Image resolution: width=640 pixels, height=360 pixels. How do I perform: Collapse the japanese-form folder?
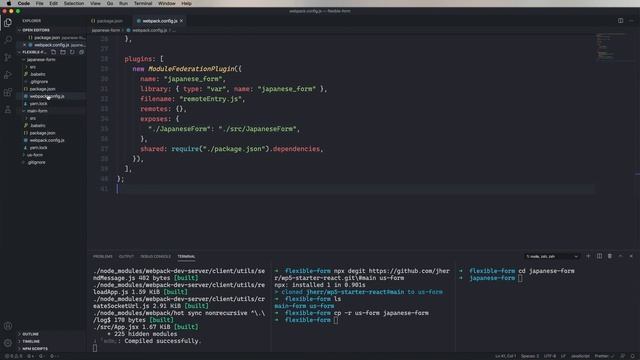[x=51, y=60]
